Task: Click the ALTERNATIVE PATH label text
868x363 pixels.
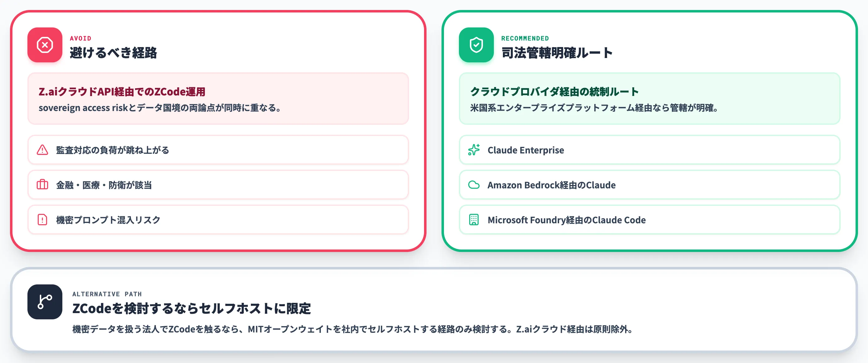Action: [107, 294]
